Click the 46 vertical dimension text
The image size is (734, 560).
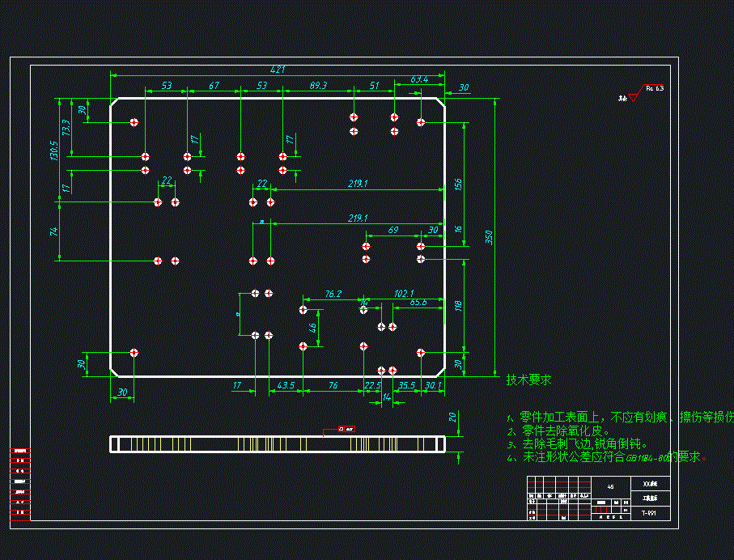312,328
